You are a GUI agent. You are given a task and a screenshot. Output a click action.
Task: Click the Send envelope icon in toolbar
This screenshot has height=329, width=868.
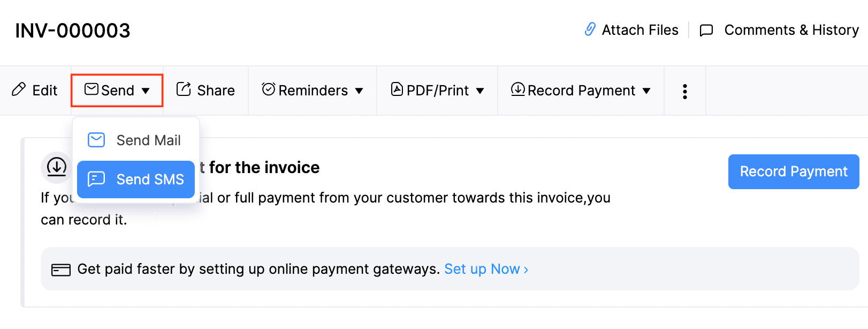point(92,89)
